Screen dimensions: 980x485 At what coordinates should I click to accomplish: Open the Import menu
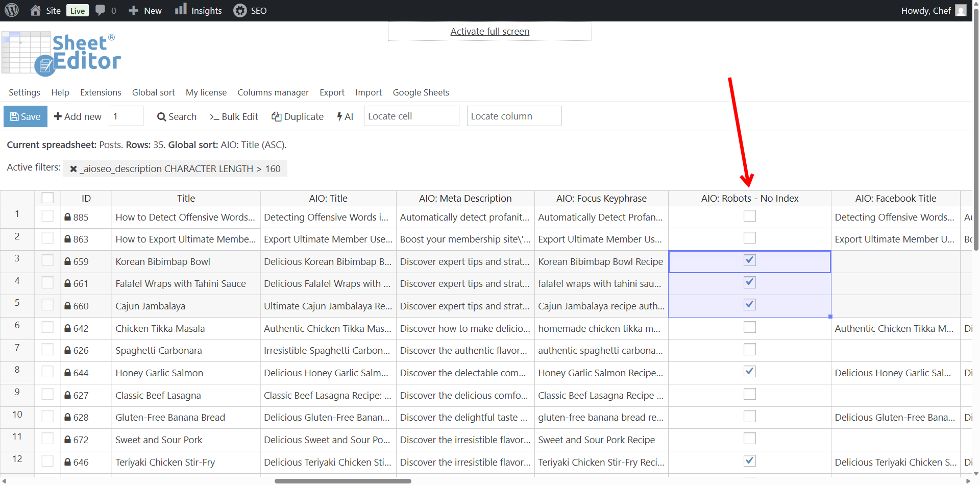pos(369,92)
